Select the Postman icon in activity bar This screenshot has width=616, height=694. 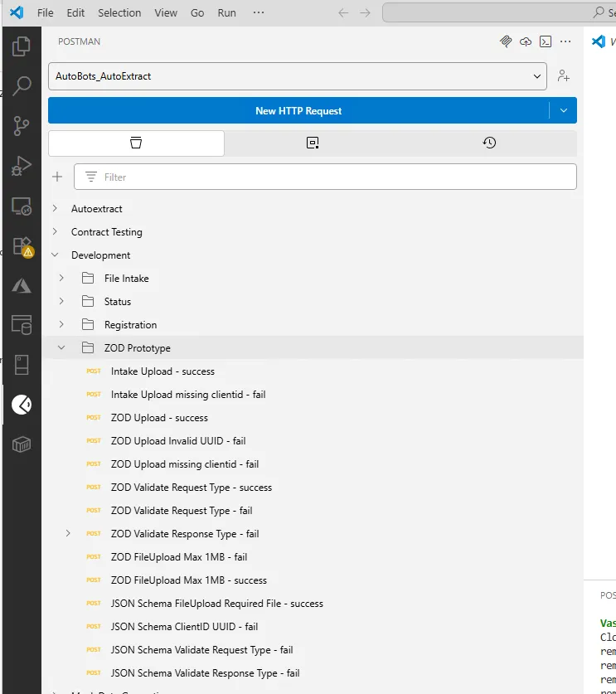pyautogui.click(x=22, y=405)
